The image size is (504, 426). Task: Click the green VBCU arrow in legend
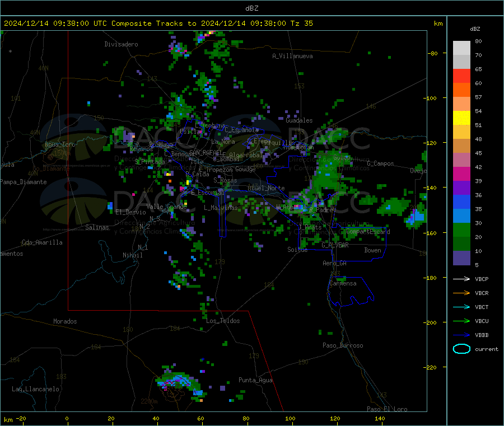[461, 321]
